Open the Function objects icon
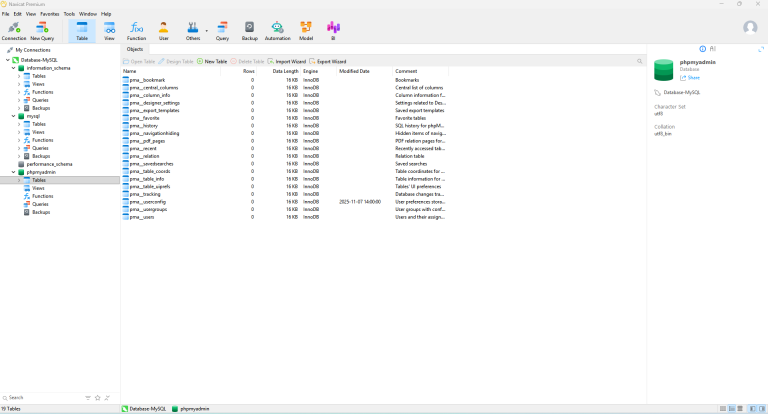The width and height of the screenshot is (768, 414). (136, 30)
